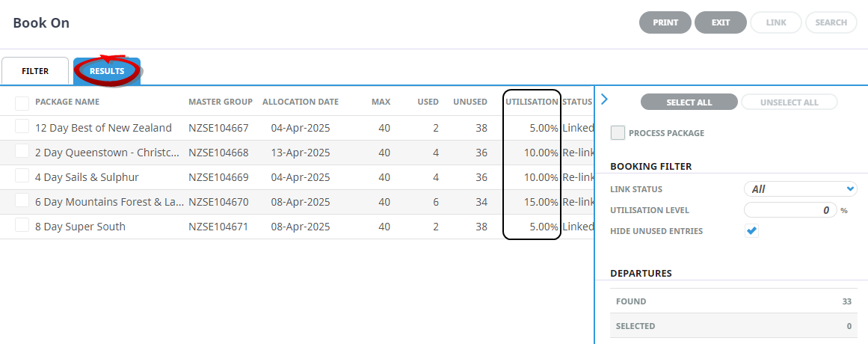Open the Link Status dropdown
The image size is (868, 344).
(x=800, y=189)
